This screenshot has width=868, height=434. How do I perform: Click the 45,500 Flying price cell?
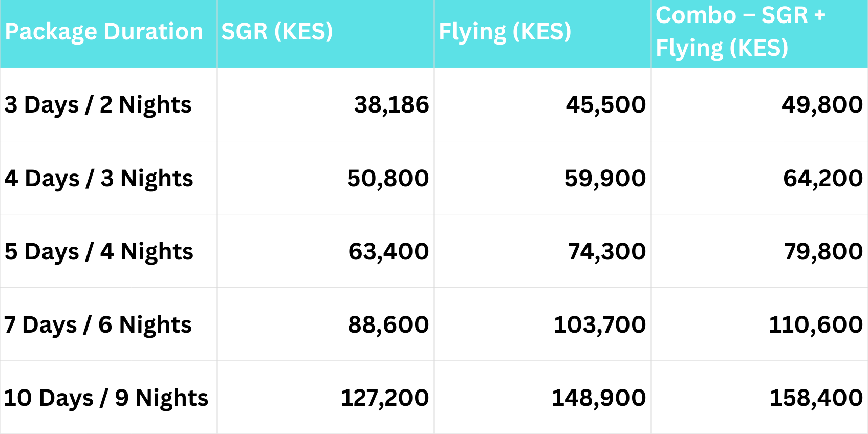tap(605, 105)
